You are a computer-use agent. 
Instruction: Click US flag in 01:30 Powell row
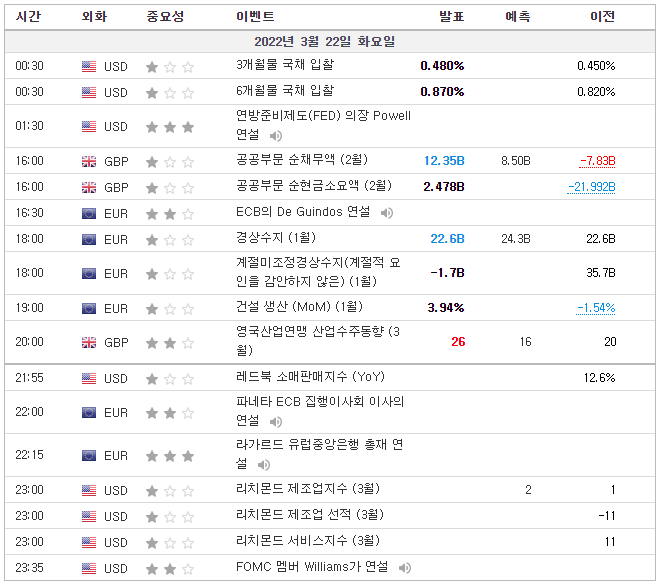(89, 126)
